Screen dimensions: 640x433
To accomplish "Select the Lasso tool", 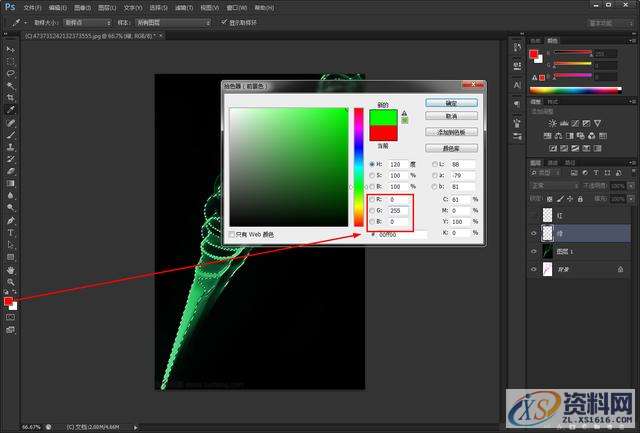I will coord(10,73).
